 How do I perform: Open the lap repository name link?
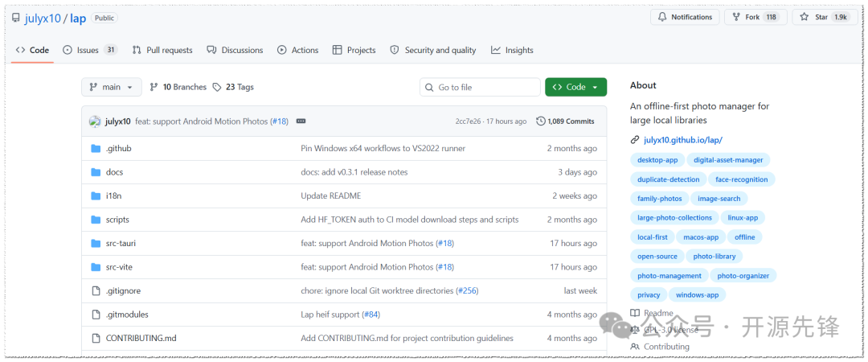78,19
